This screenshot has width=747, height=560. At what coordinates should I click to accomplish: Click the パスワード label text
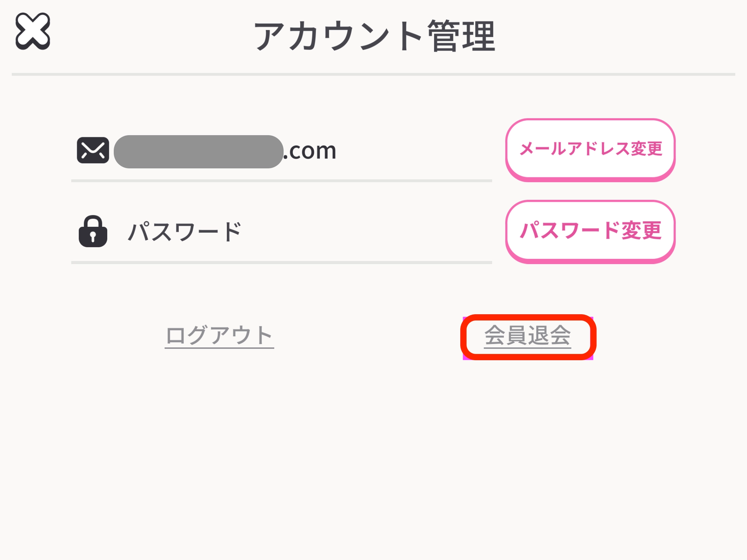pos(185,232)
